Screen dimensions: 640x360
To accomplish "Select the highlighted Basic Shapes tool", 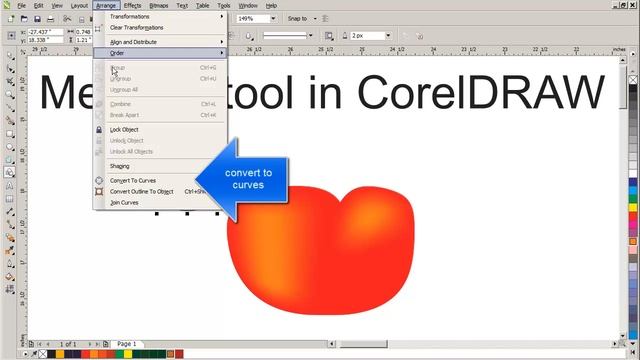I will coord(10,173).
